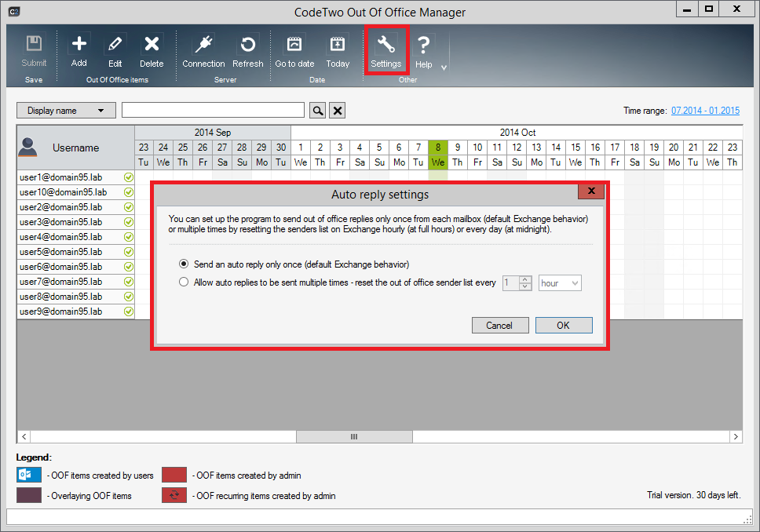Click the OOF items created by users swatch
The height and width of the screenshot is (532, 760).
tap(28, 475)
